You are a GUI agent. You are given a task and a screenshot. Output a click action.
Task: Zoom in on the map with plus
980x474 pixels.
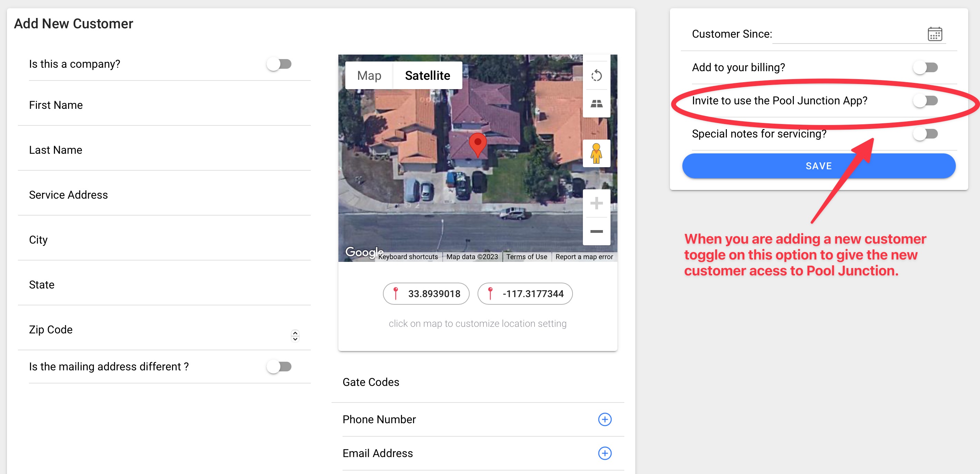pyautogui.click(x=596, y=203)
